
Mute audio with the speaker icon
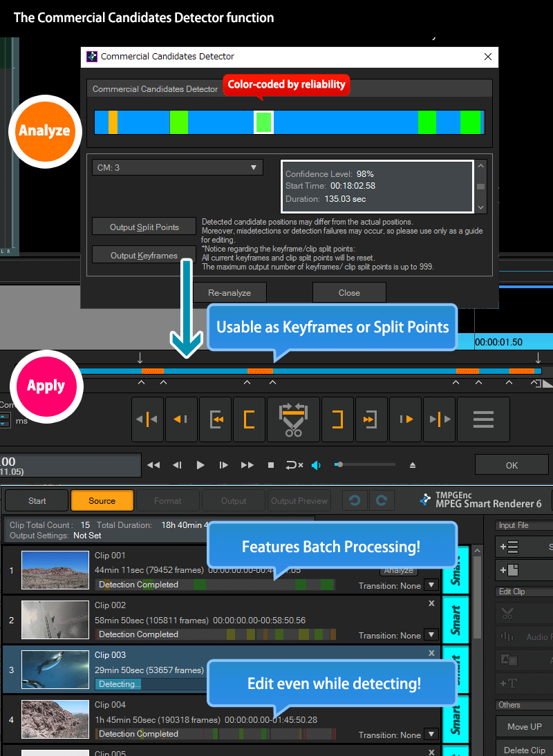point(317,465)
